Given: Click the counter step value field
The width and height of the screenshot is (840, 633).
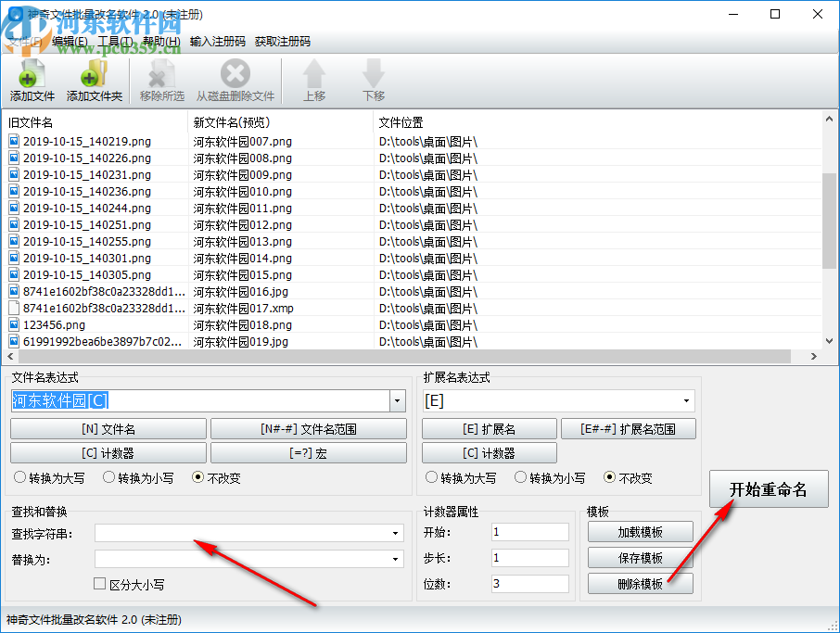Looking at the screenshot, I should (x=529, y=558).
